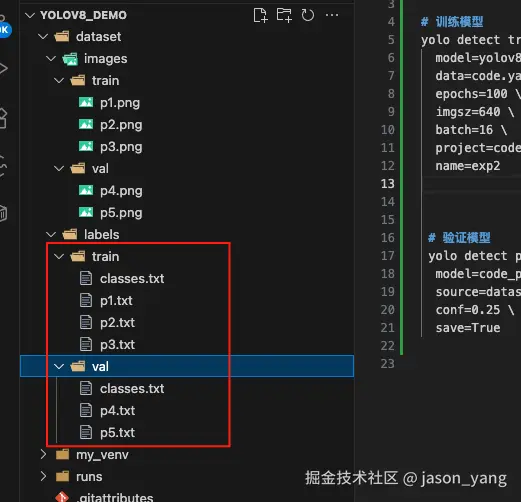Open the p4.png image file

121,191
